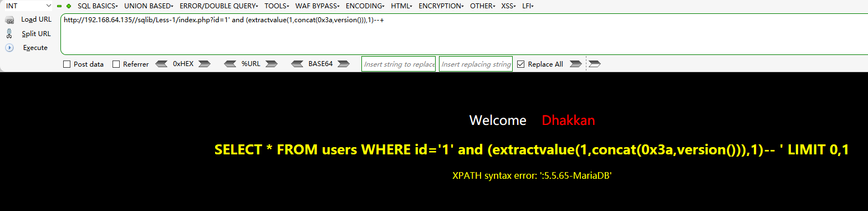Open the UNION BASED dropdown menu
The width and height of the screenshot is (868, 211).
(149, 6)
